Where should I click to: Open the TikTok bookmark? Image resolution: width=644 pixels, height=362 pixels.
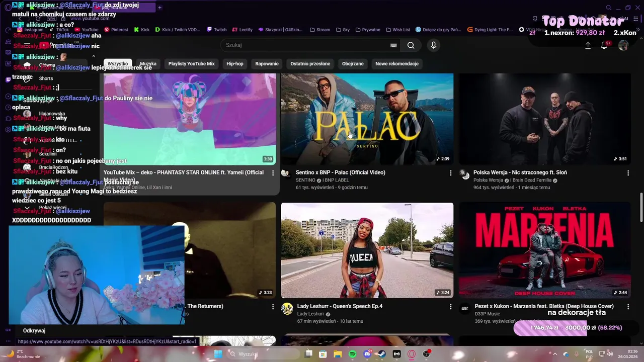tap(59, 30)
